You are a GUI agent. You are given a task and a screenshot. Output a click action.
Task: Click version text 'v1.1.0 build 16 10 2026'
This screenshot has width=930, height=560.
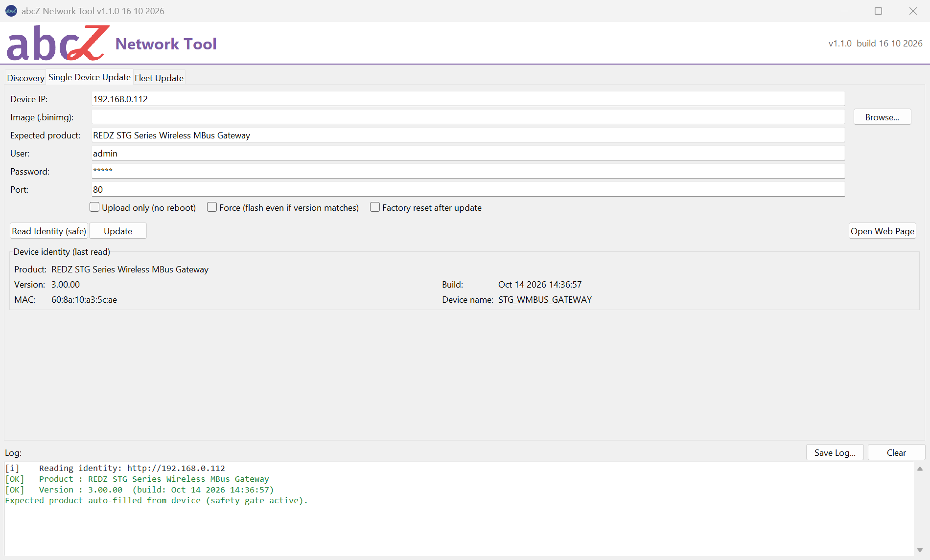875,43
